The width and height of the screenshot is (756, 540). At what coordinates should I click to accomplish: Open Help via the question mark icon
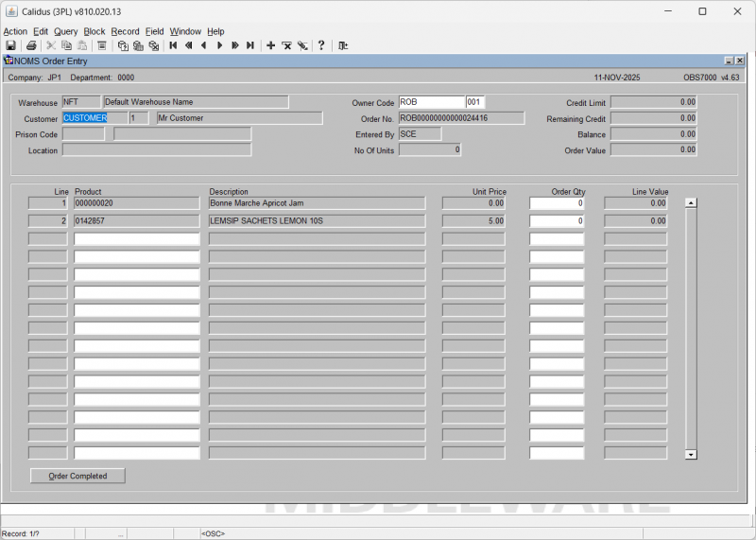point(321,45)
